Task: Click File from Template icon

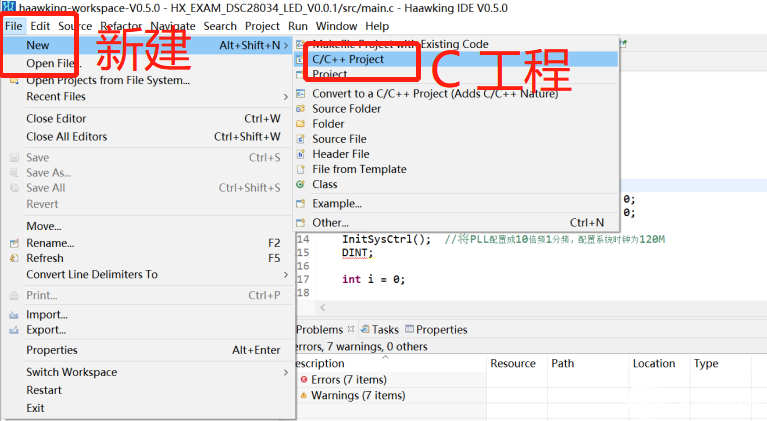Action: (301, 169)
